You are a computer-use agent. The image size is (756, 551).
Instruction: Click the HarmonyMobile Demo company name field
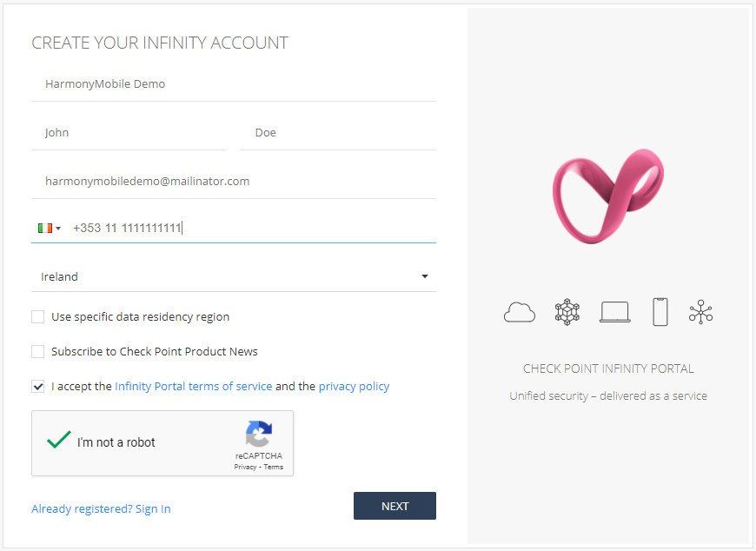point(234,84)
